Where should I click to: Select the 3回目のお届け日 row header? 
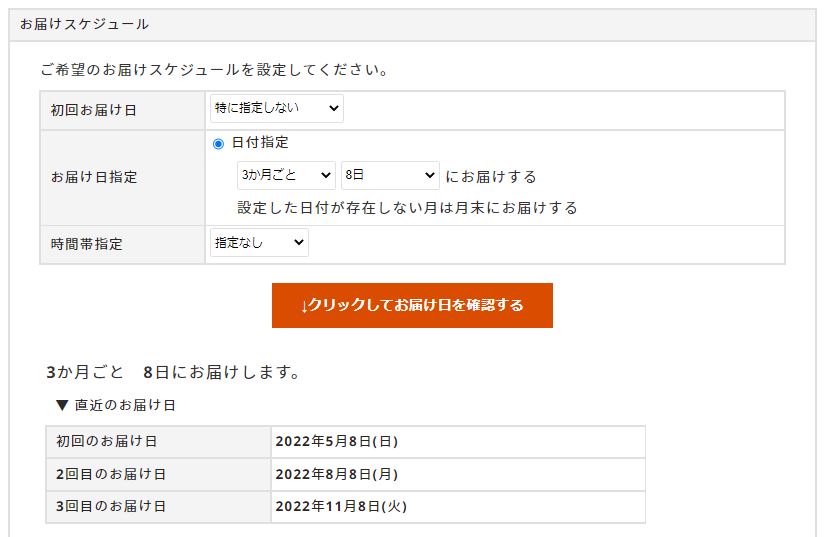point(111,506)
